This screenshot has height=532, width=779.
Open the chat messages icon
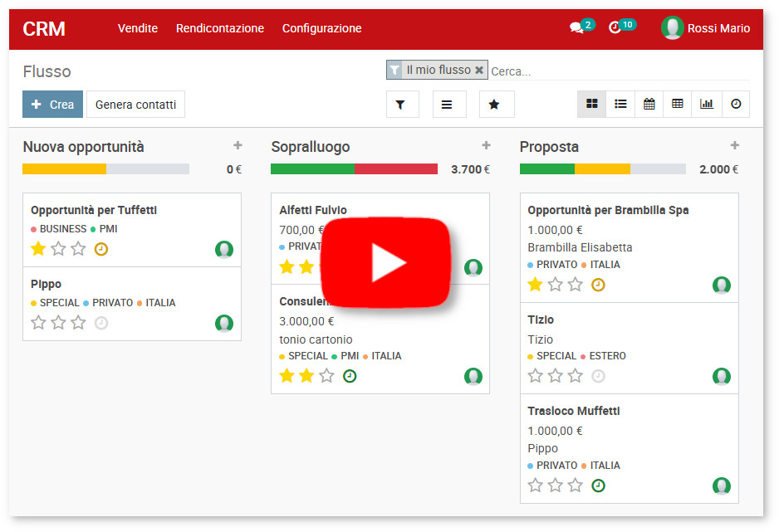(x=576, y=28)
